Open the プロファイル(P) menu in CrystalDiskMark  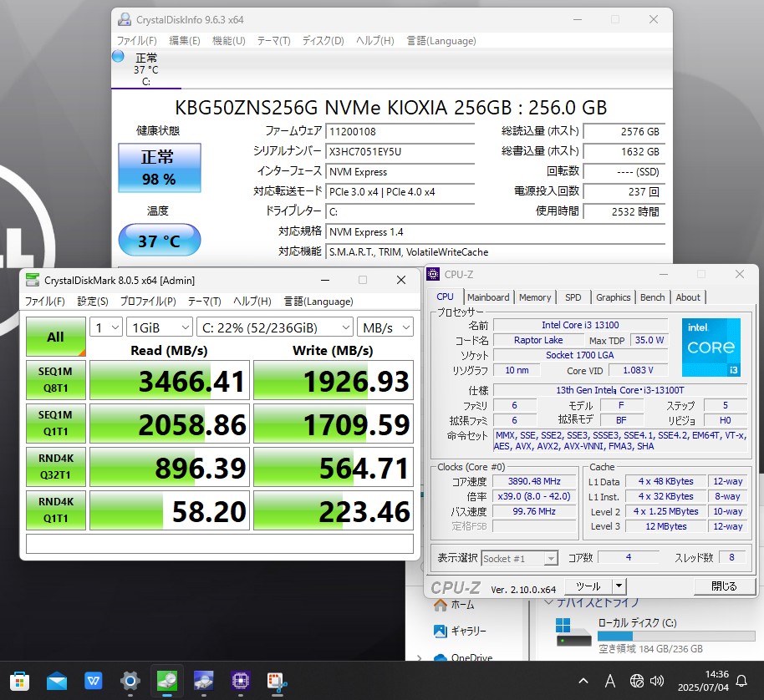pyautogui.click(x=148, y=302)
